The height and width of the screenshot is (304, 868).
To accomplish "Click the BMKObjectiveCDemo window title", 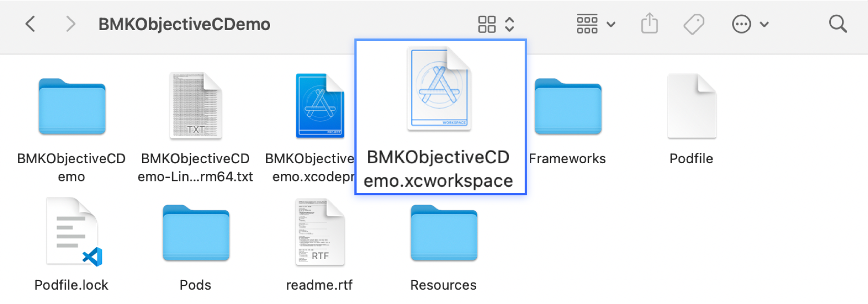I will click(184, 24).
